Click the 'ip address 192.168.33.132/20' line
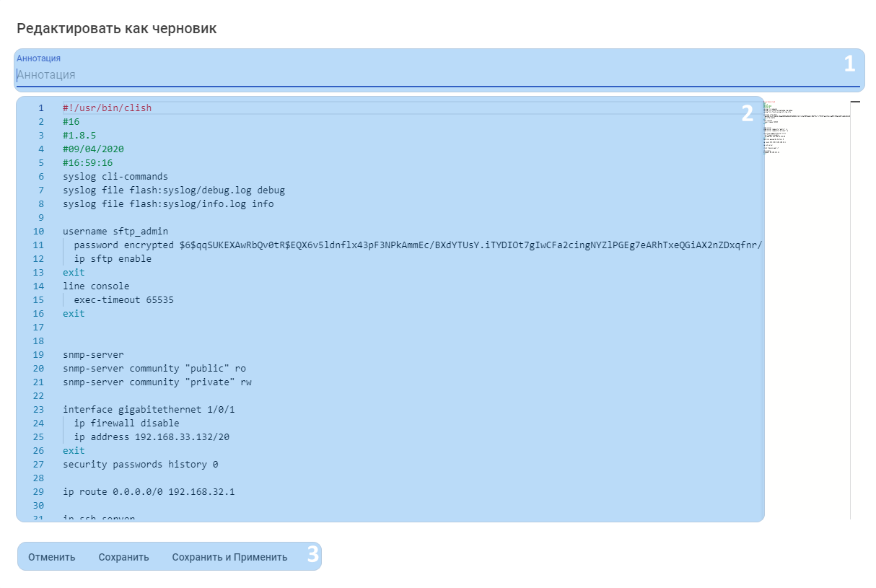Image resolution: width=876 pixels, height=588 pixels. point(152,437)
